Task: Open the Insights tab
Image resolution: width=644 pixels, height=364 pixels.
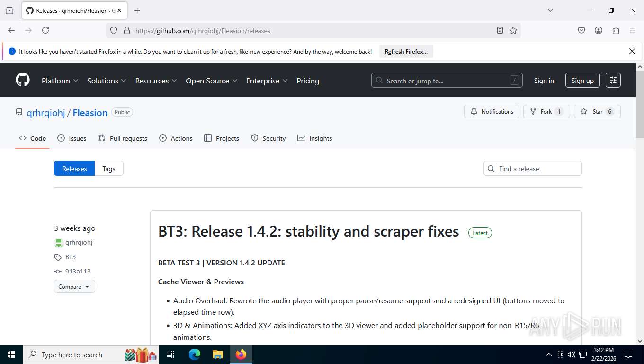Action: [x=314, y=138]
